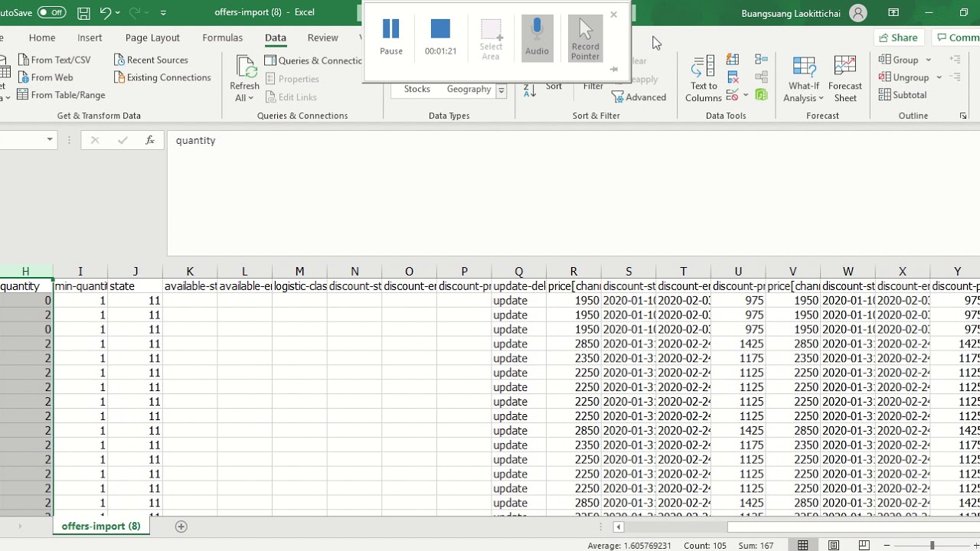Click the Insert Function fx icon
The height and width of the screenshot is (551, 980).
tap(150, 140)
